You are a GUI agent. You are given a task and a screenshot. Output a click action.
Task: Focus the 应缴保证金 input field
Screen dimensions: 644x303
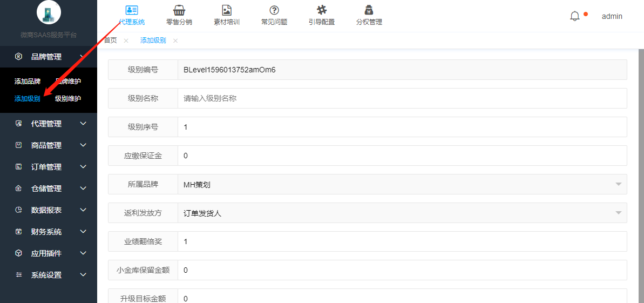point(402,156)
